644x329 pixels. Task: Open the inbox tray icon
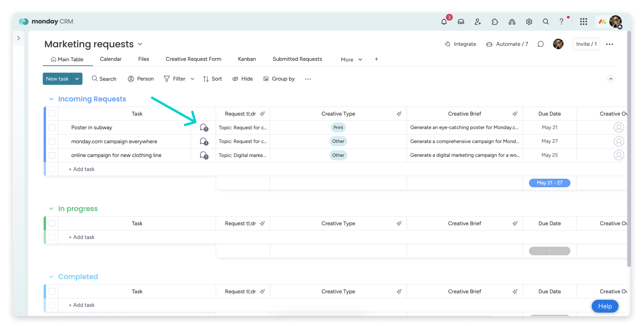click(x=461, y=22)
